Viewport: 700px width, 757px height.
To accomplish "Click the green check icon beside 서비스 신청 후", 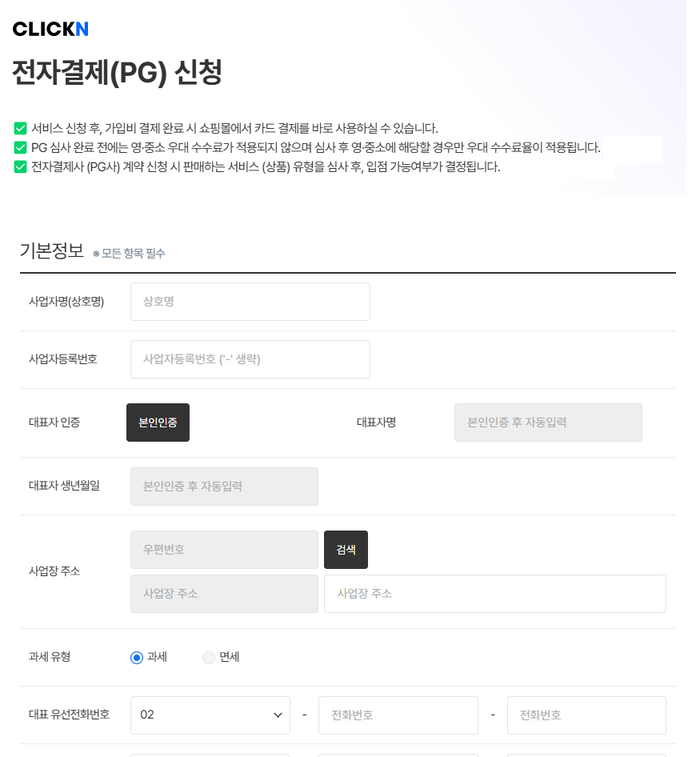I will click(21, 128).
